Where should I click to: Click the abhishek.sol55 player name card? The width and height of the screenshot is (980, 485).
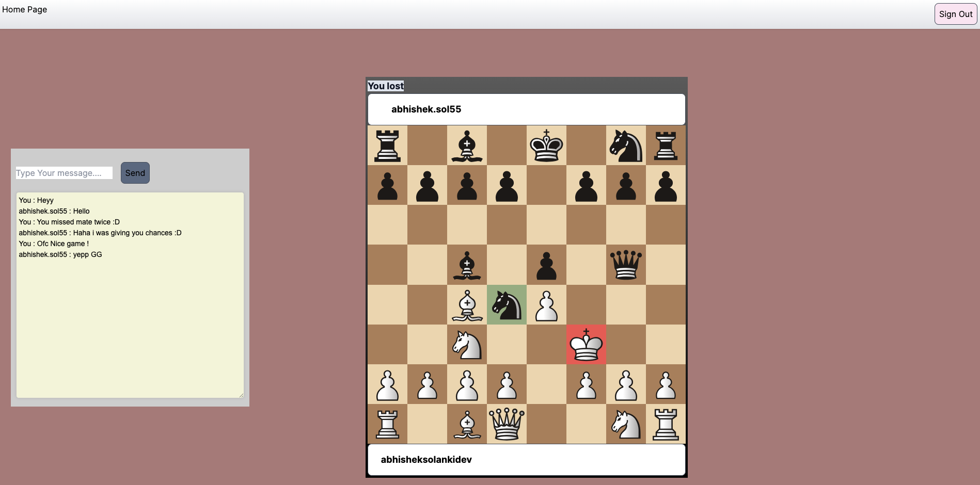click(x=526, y=109)
